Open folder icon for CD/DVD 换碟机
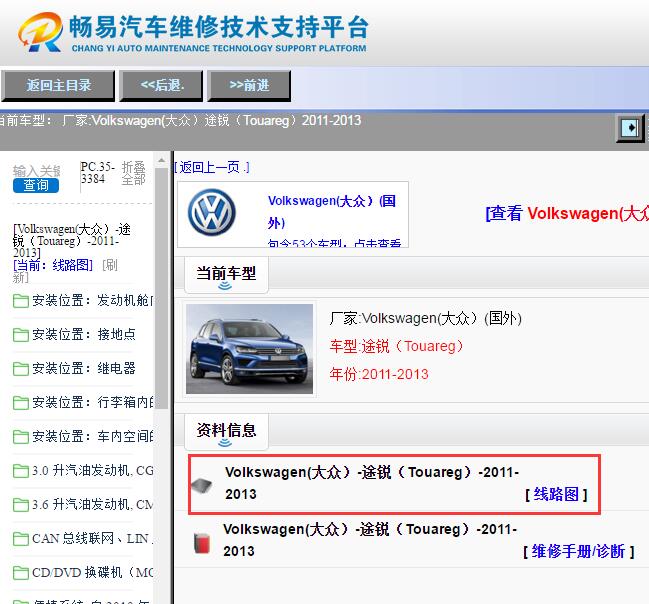Image resolution: width=649 pixels, height=604 pixels. [x=21, y=573]
